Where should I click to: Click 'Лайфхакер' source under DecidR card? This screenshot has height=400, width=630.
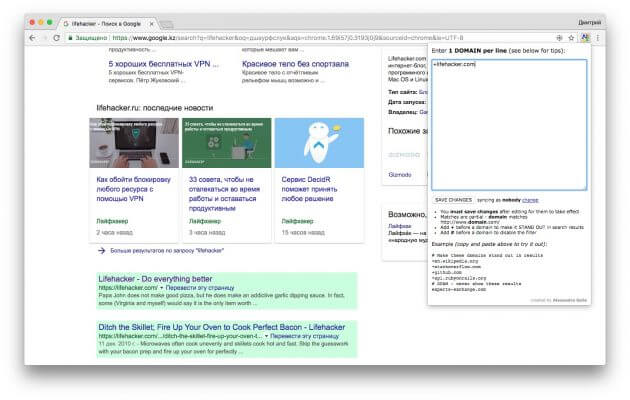(297, 221)
